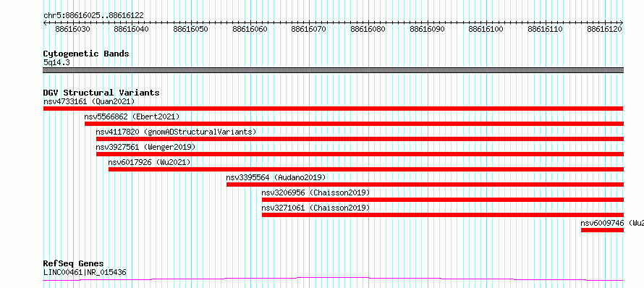Select the short red bar under nsv6009746
The height and width of the screenshot is (288, 644).
click(602, 230)
